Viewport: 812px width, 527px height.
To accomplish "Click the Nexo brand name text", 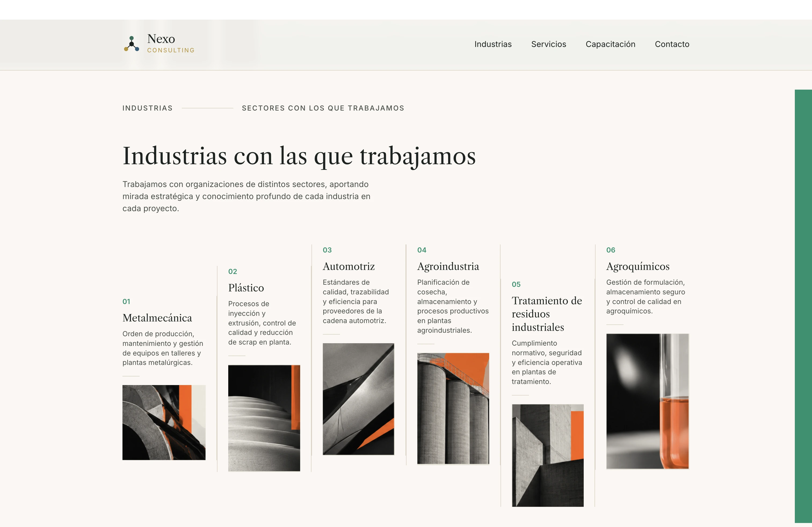I will 161,39.
